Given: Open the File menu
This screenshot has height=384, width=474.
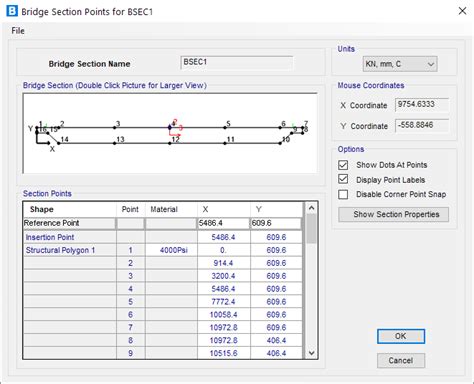Looking at the screenshot, I should 18,31.
